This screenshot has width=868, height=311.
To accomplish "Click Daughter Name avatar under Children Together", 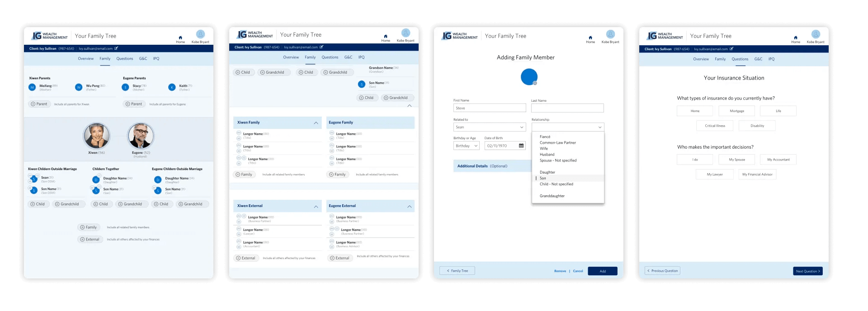I will click(x=96, y=179).
